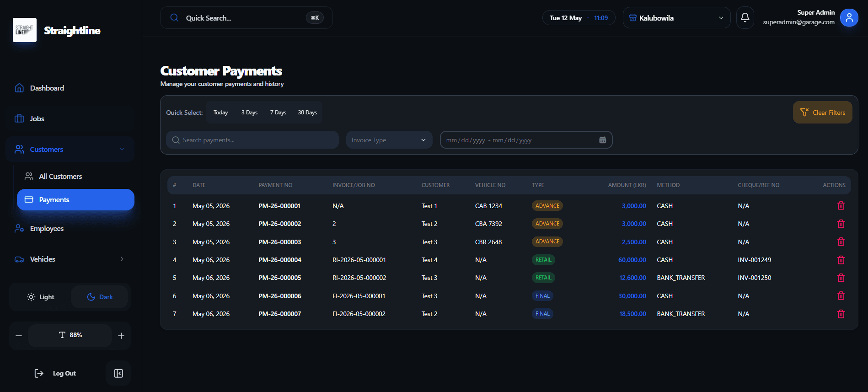Delete payment PM-26-000002

841,224
